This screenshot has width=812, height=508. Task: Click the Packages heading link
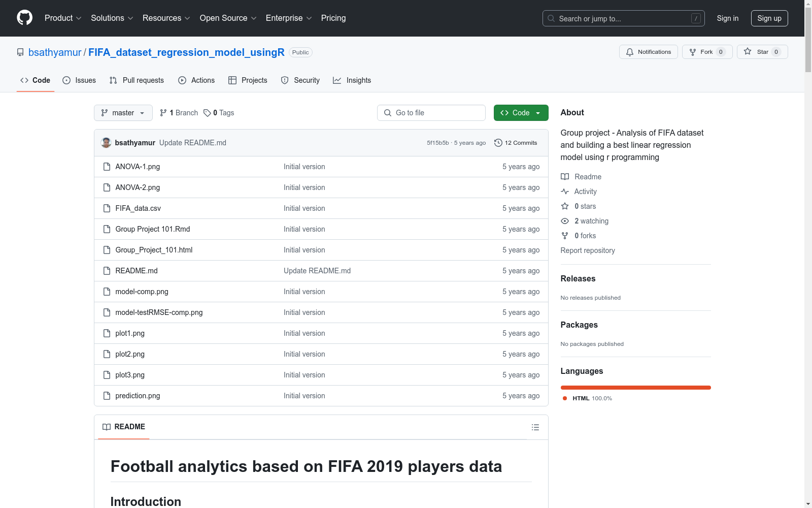coord(579,325)
